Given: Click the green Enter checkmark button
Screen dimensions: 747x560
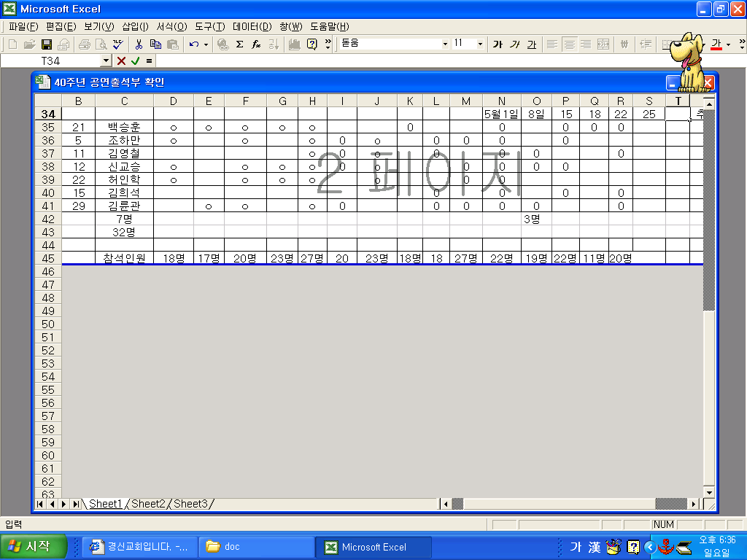Looking at the screenshot, I should 136,61.
